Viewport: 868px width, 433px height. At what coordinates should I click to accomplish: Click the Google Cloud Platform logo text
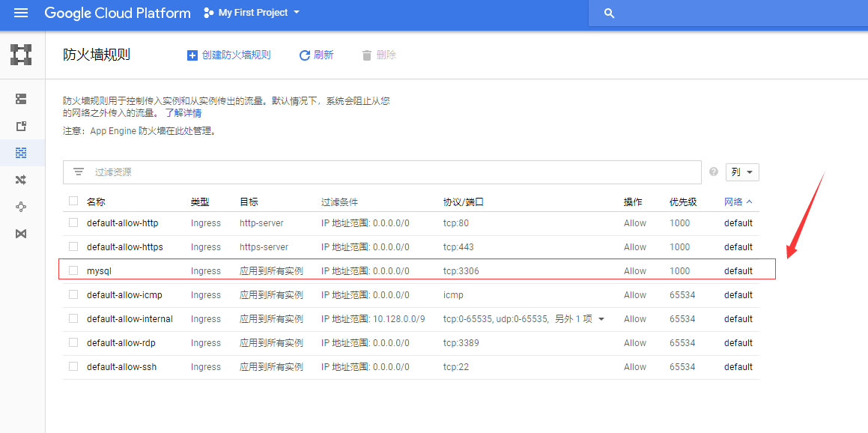click(x=118, y=13)
